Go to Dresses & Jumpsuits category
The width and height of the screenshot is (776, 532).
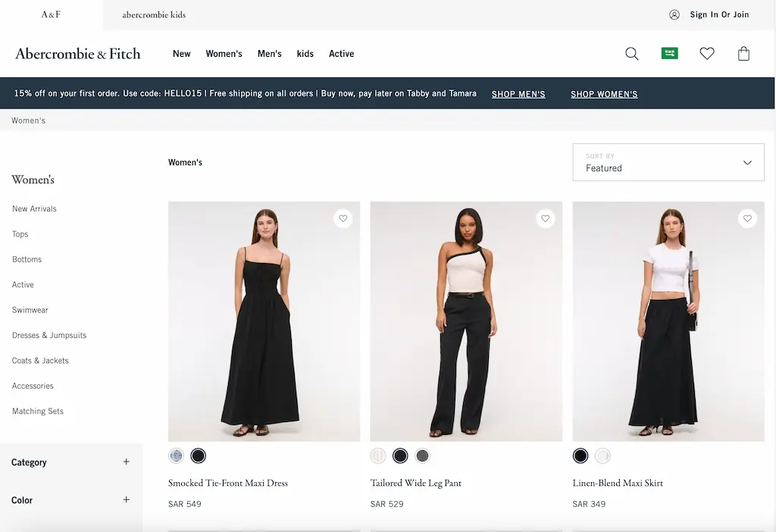[49, 335]
